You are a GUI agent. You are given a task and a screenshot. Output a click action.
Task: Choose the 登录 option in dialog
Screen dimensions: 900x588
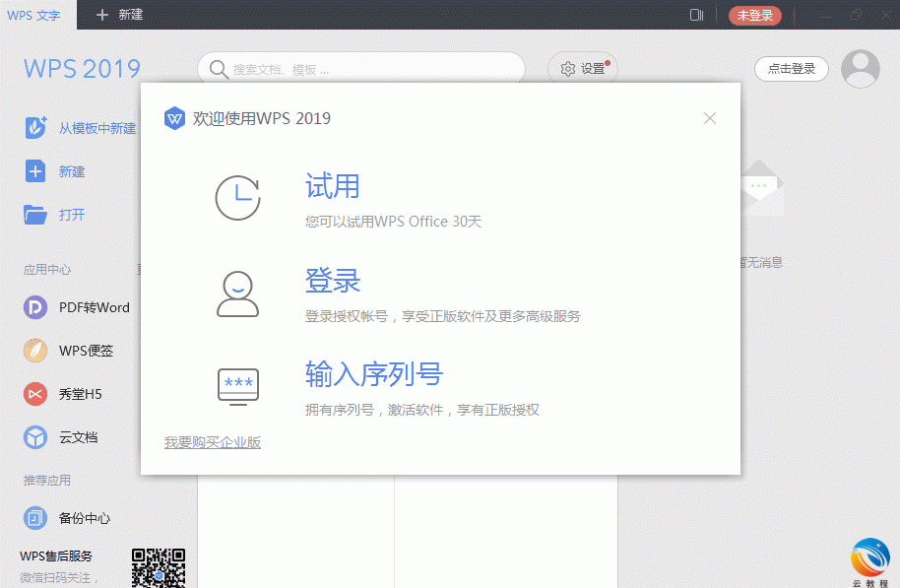click(333, 281)
